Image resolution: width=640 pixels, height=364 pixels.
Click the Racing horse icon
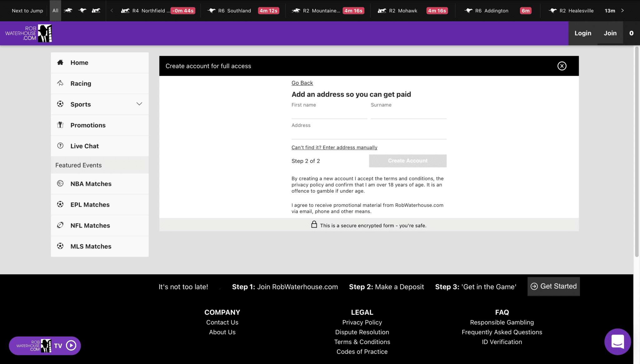tap(60, 83)
